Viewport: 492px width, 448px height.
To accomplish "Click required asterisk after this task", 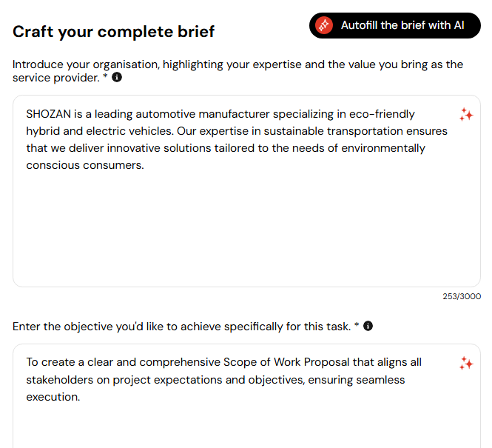I will [357, 324].
